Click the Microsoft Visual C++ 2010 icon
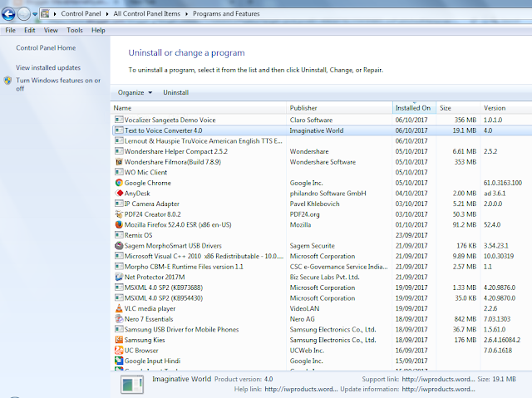 (x=119, y=256)
